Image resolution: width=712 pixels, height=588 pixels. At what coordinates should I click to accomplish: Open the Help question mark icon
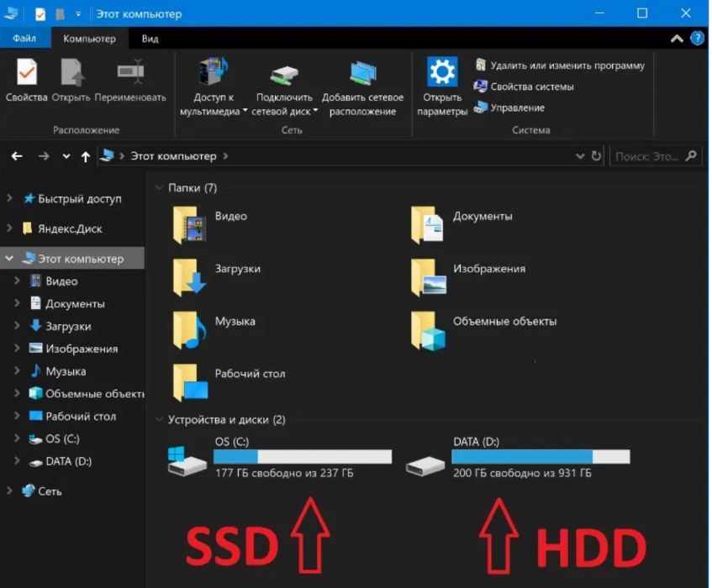(x=697, y=38)
